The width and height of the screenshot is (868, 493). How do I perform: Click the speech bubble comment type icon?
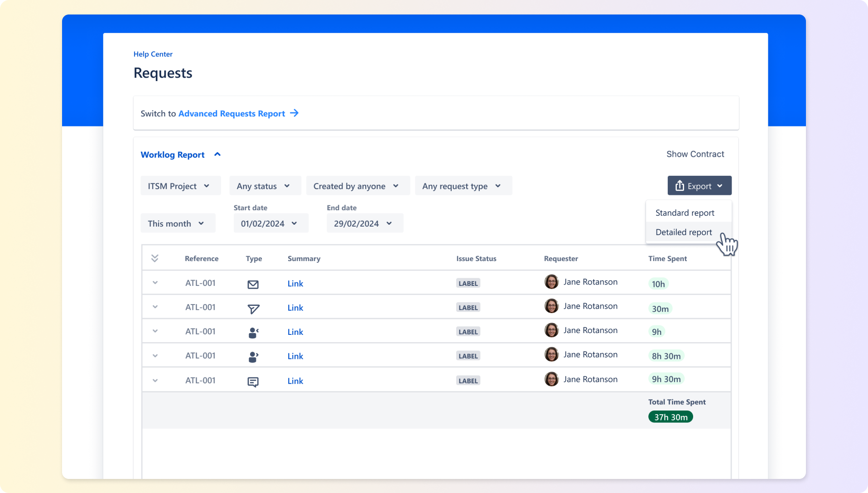pyautogui.click(x=253, y=382)
